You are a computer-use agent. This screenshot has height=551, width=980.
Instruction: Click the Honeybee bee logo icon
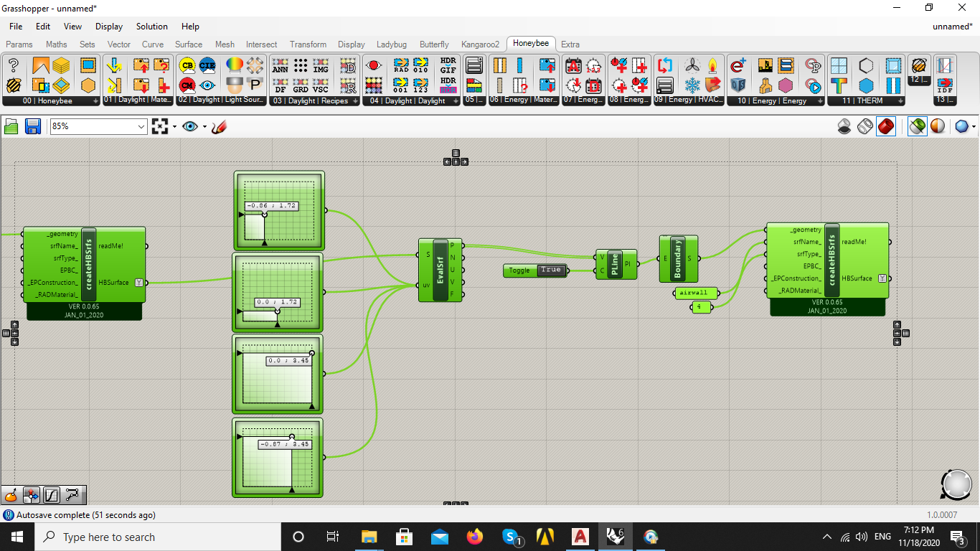click(x=13, y=85)
